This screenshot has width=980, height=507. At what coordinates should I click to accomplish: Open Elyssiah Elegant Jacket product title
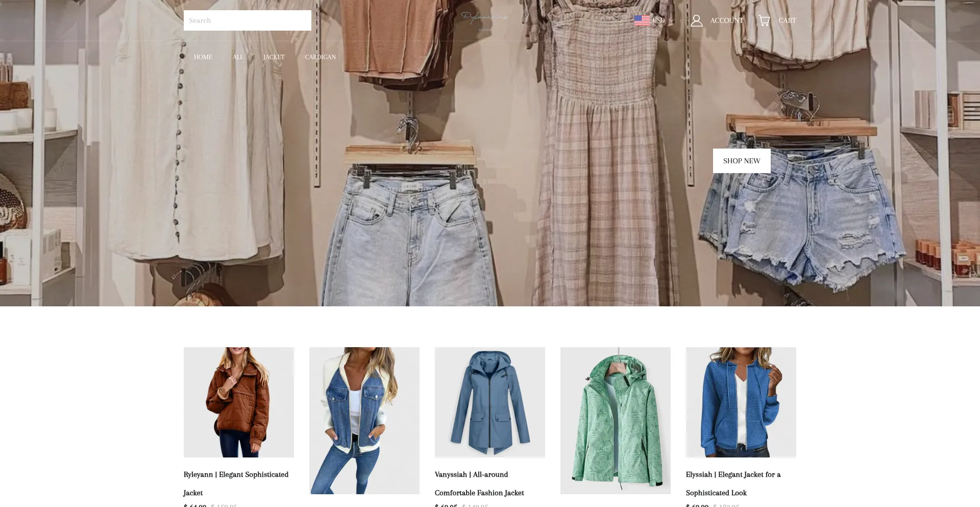click(x=733, y=484)
